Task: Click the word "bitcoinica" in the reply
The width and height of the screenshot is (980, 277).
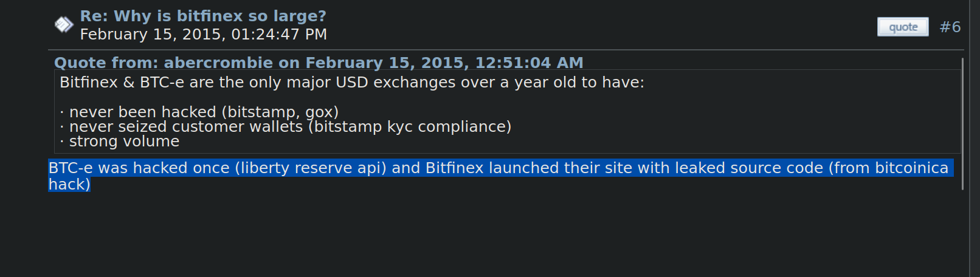Action: coord(911,168)
